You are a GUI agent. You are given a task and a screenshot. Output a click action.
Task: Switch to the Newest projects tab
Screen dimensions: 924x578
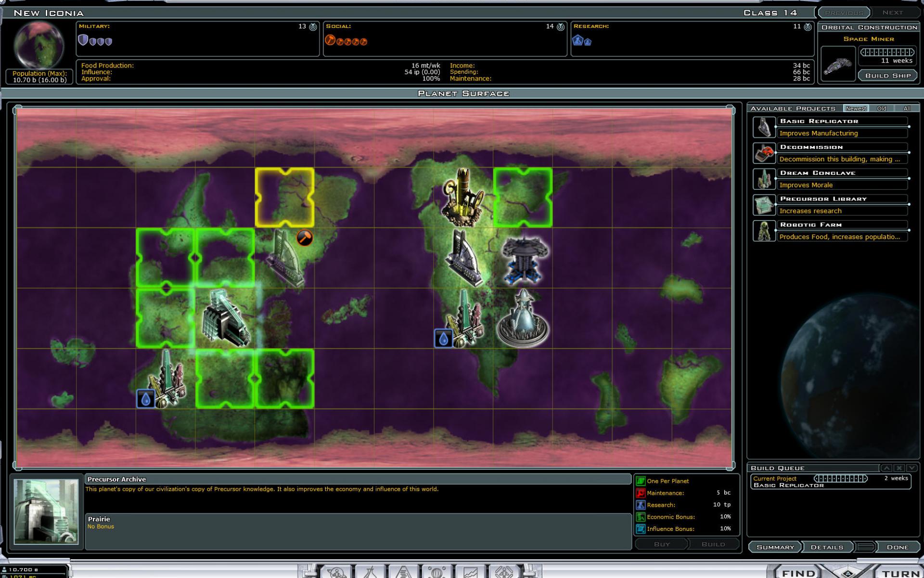(856, 108)
